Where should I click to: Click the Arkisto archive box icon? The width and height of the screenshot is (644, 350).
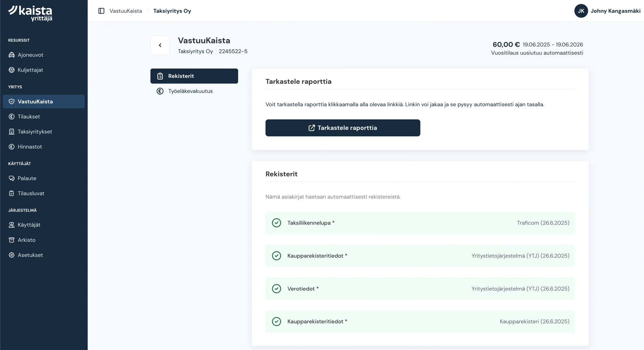[x=12, y=240]
